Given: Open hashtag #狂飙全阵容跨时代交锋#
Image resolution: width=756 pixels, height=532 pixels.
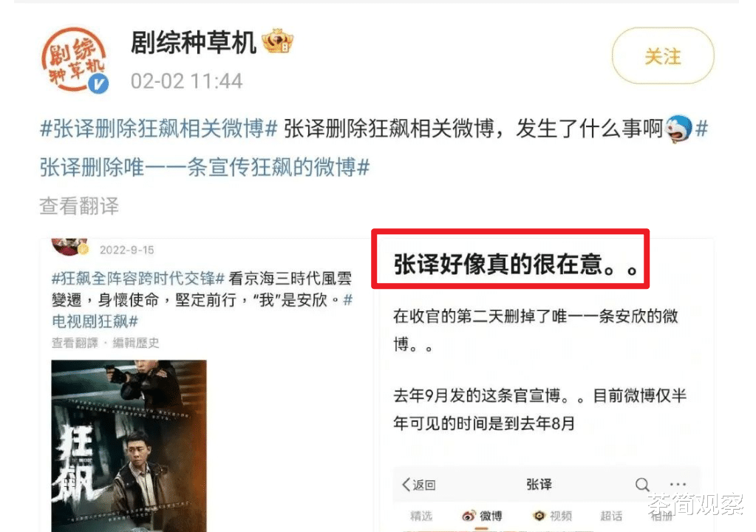Looking at the screenshot, I should coord(138,279).
